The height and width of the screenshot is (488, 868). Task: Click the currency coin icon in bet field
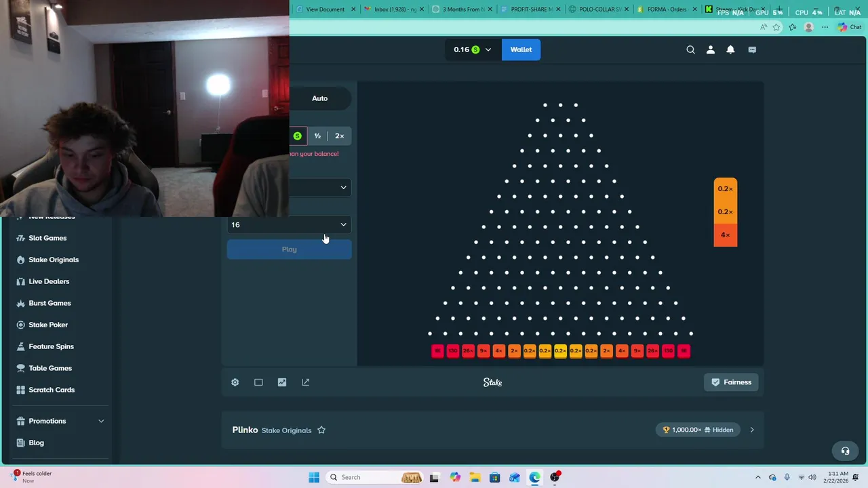coord(297,136)
